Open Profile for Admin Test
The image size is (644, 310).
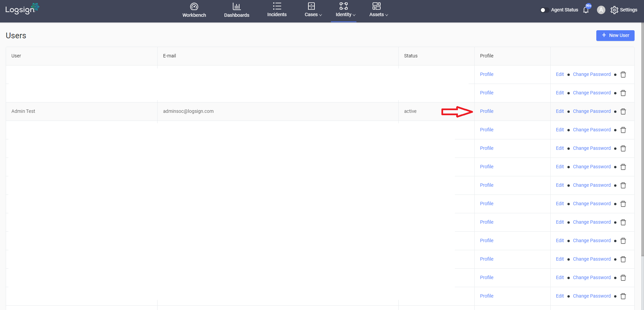(486, 111)
